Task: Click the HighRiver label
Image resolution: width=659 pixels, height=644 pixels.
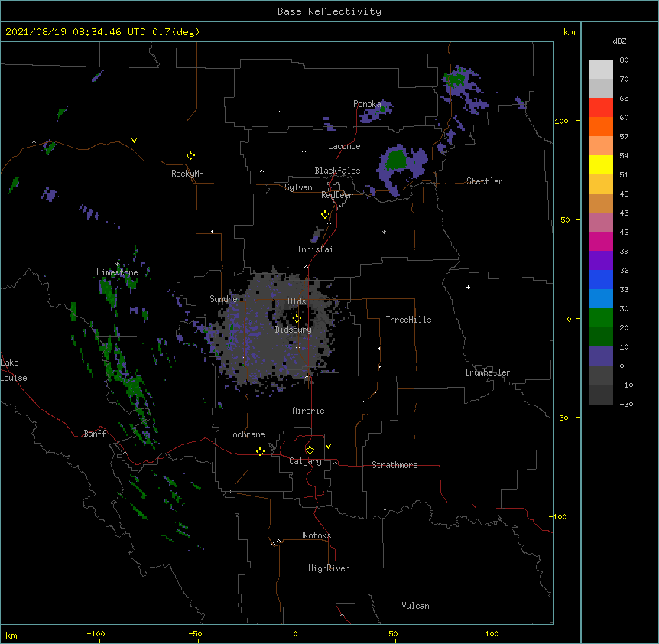Action: coord(329,568)
